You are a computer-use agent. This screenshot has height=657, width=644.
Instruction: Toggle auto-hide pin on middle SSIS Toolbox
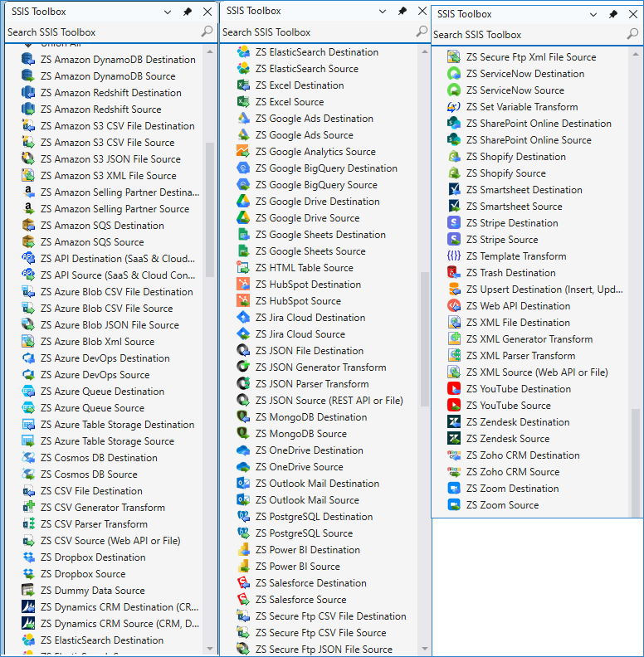tap(402, 12)
